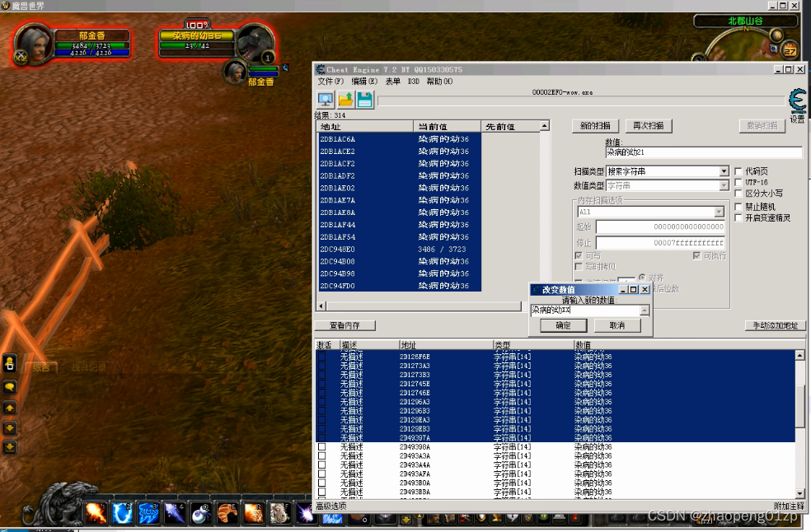Click the target-of-target small portrait
Viewport: 811px width, 532px height.
236,72
